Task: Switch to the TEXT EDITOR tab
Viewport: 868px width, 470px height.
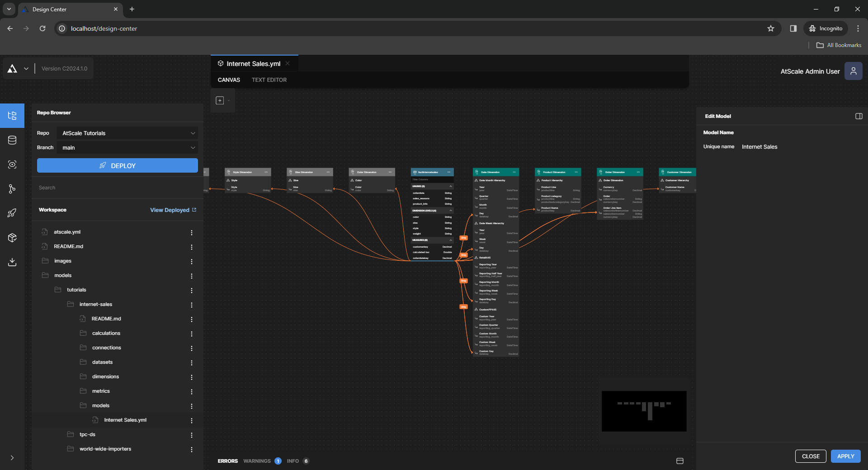Action: [269, 80]
